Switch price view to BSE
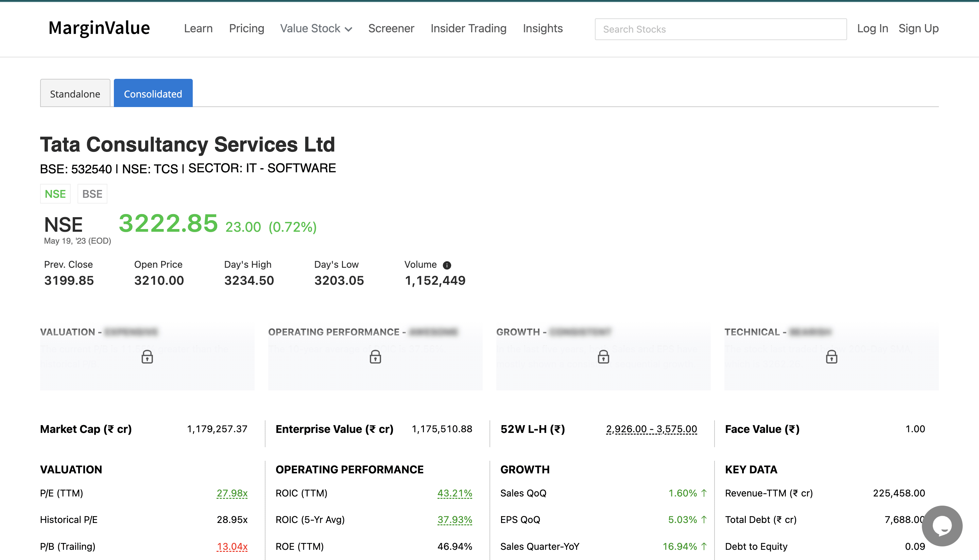 coord(92,194)
